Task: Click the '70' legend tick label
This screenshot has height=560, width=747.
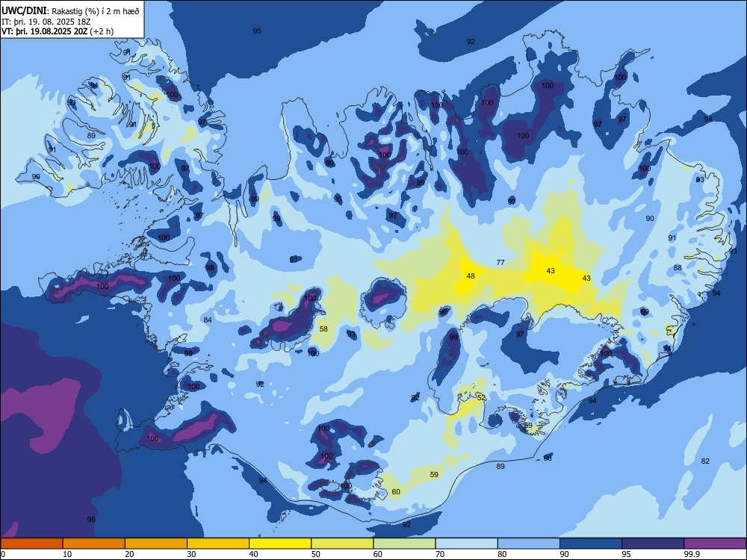Action: point(440,554)
